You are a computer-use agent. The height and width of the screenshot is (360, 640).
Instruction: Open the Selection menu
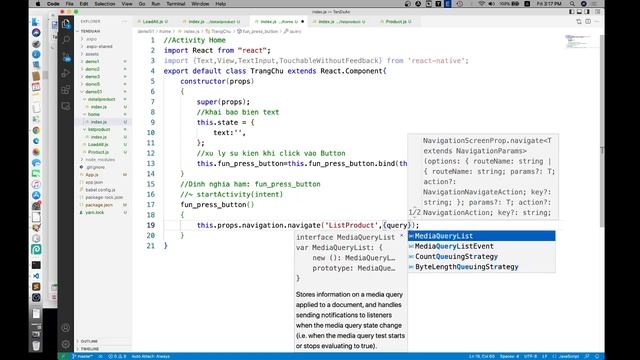tap(104, 4)
